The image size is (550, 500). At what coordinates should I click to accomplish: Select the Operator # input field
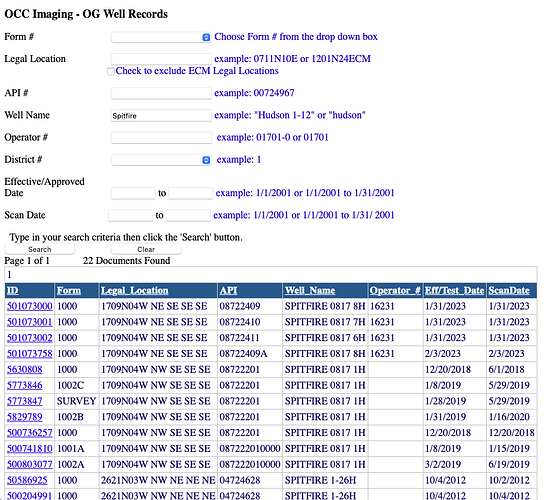[161, 138]
